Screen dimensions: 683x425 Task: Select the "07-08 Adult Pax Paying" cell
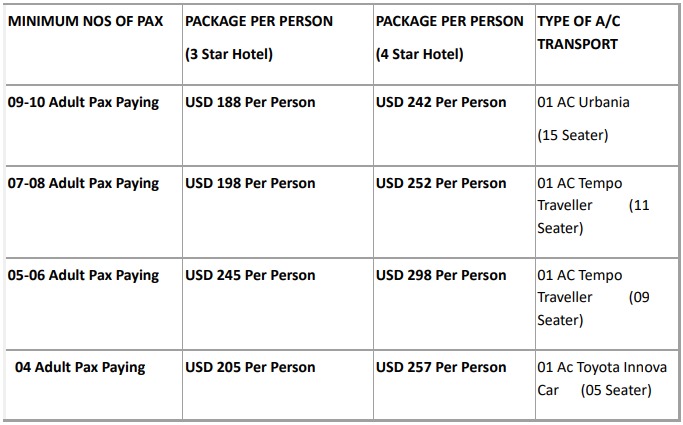click(84, 183)
